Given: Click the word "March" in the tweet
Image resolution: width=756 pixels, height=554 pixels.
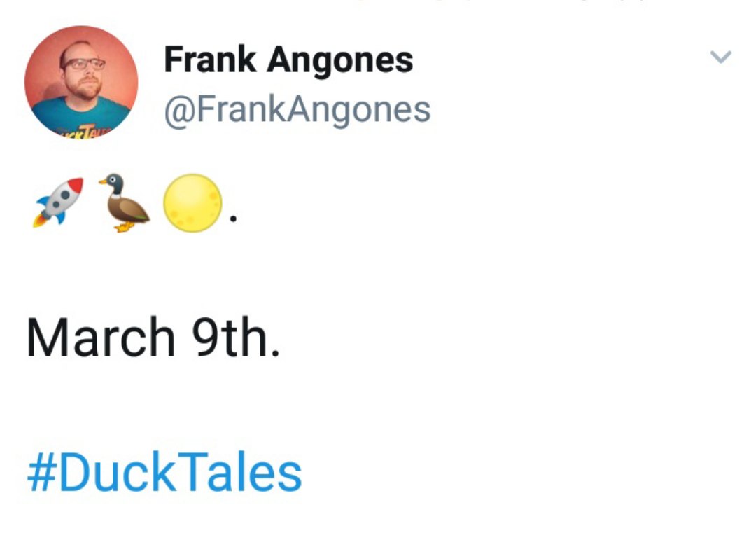Looking at the screenshot, I should pyautogui.click(x=100, y=337).
